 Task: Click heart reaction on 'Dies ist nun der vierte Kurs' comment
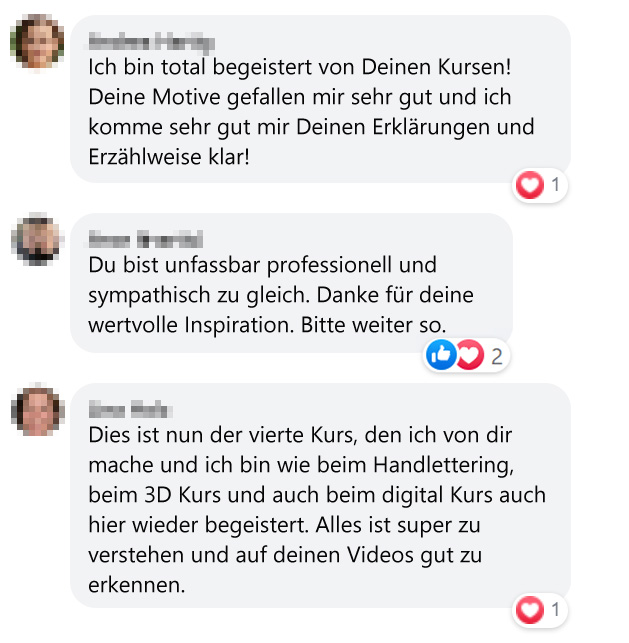point(530,610)
